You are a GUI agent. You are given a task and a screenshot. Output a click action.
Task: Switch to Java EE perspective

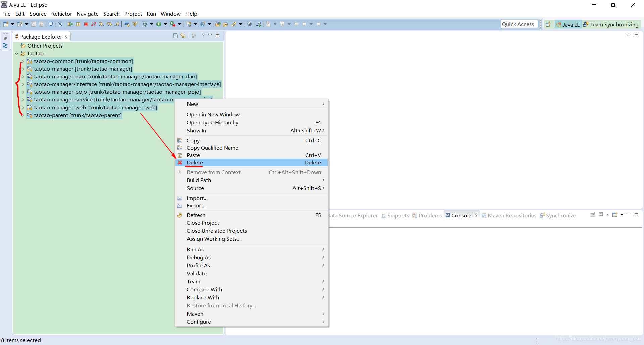[568, 24]
